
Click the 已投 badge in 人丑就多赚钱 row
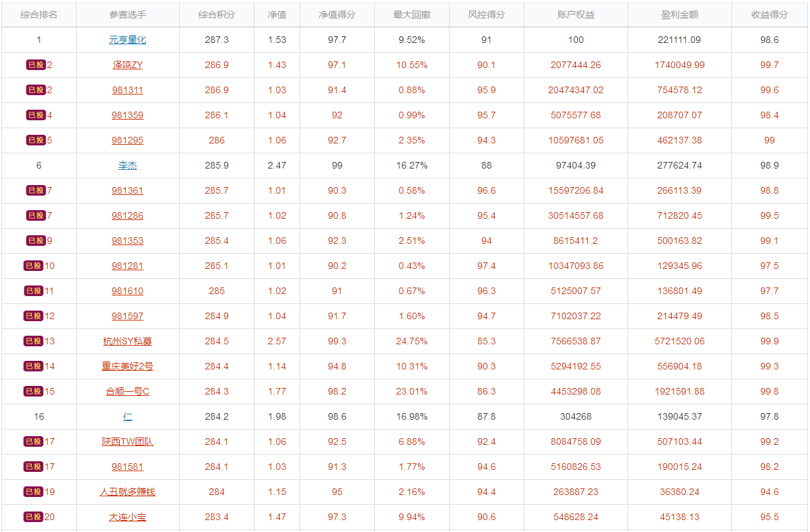point(33,492)
